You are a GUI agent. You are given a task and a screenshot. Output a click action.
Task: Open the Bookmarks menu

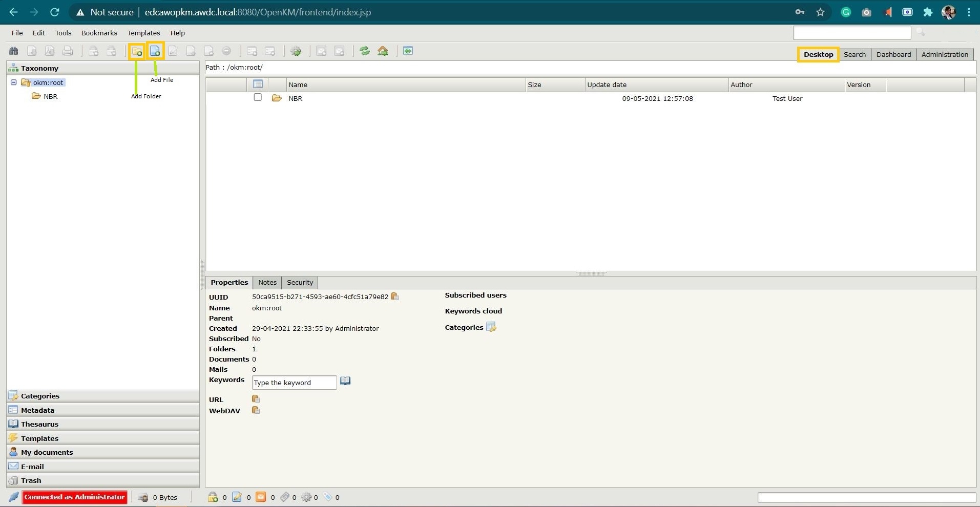point(99,33)
